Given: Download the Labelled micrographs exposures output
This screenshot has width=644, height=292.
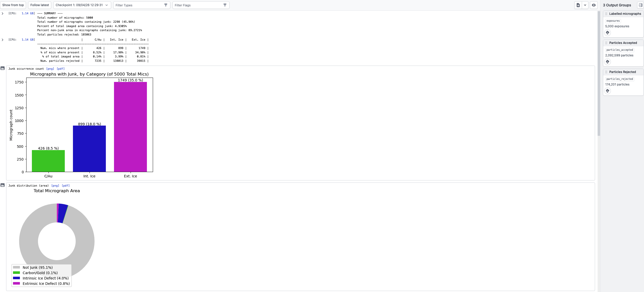Looking at the screenshot, I should (x=608, y=33).
